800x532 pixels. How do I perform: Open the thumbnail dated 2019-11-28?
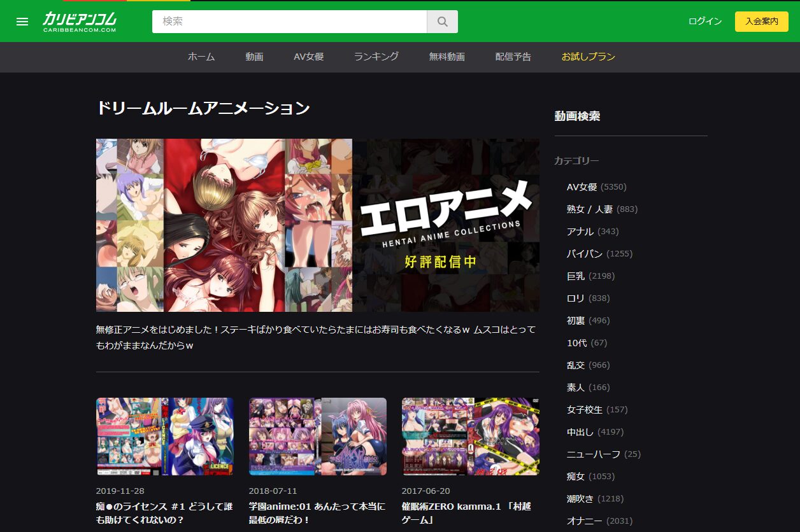[165, 437]
